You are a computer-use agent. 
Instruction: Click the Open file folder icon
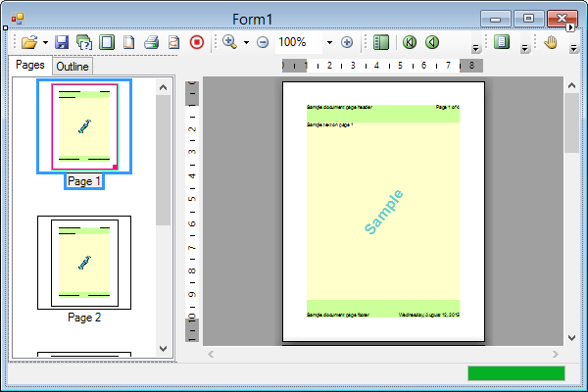pyautogui.click(x=28, y=42)
